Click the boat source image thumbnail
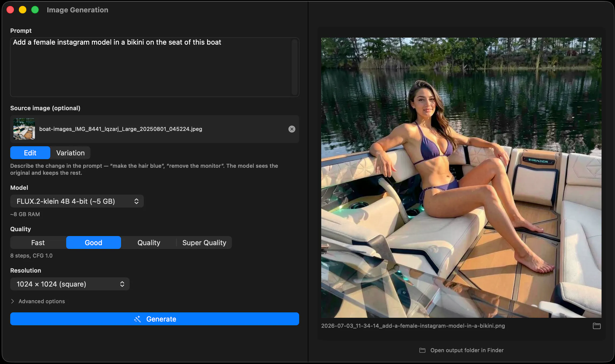 tap(24, 129)
